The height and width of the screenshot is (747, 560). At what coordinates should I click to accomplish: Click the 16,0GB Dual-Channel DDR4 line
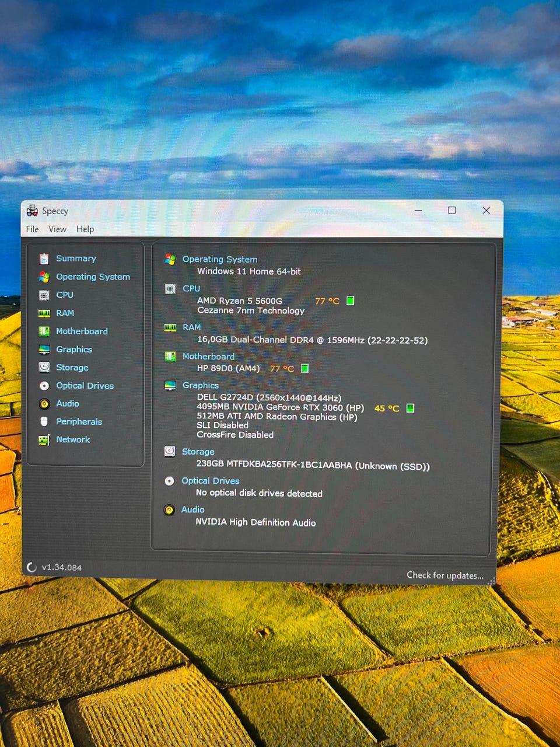(x=312, y=340)
